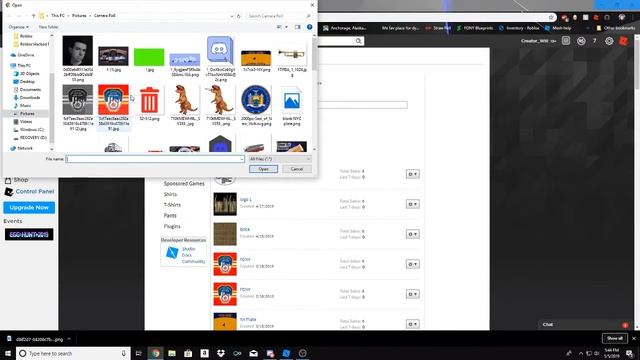
Task: Click the File name input field
Action: tap(155, 159)
